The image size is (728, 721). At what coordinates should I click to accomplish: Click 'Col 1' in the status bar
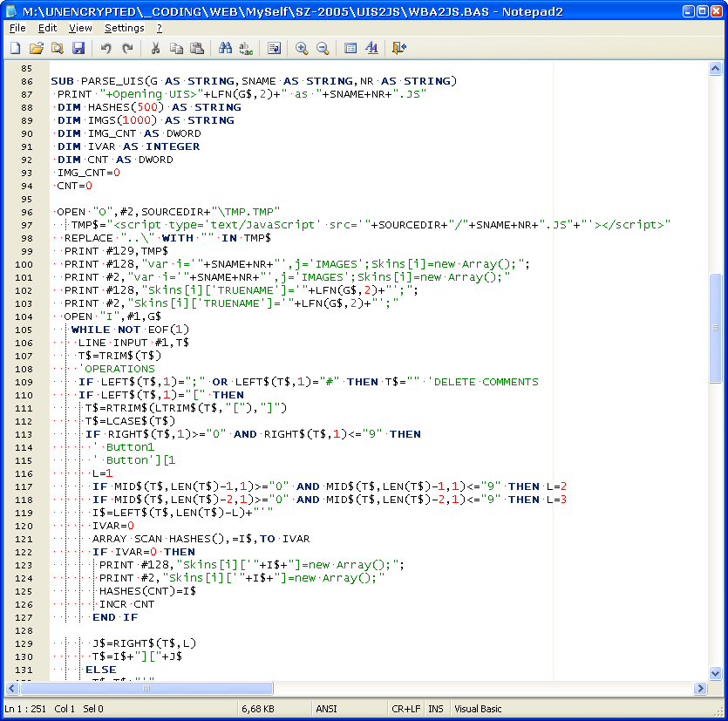point(65,709)
